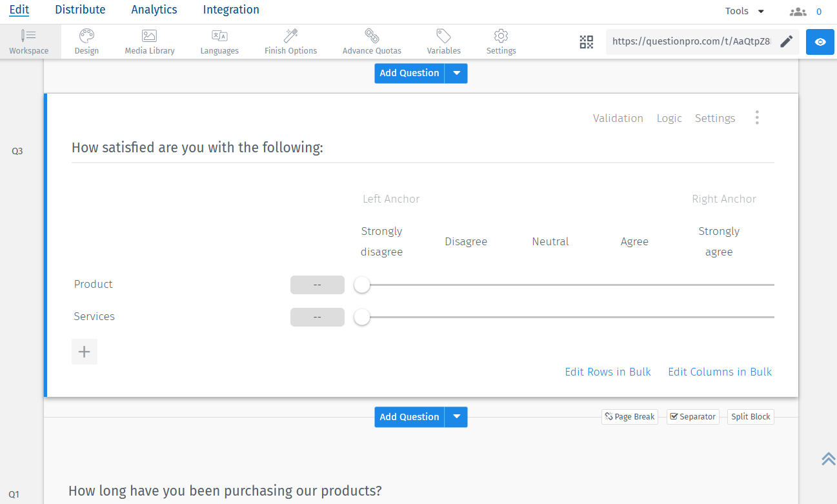
Task: Open the three-dot question options menu
Action: pyautogui.click(x=757, y=117)
